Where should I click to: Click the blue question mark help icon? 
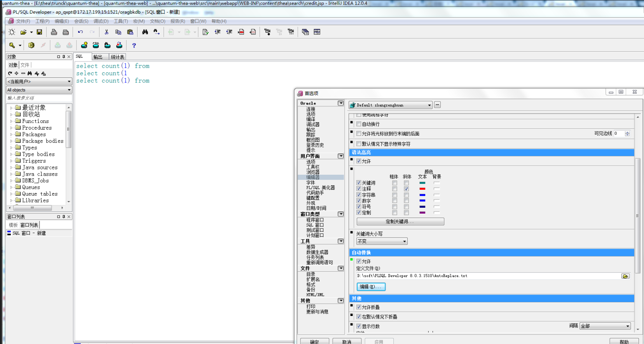click(x=134, y=46)
